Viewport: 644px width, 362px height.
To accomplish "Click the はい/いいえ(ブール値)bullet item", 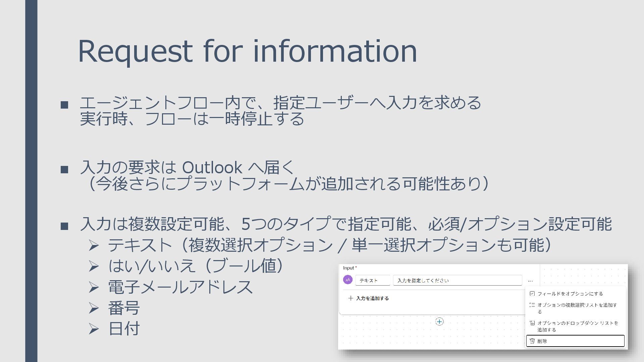I will [x=196, y=266].
